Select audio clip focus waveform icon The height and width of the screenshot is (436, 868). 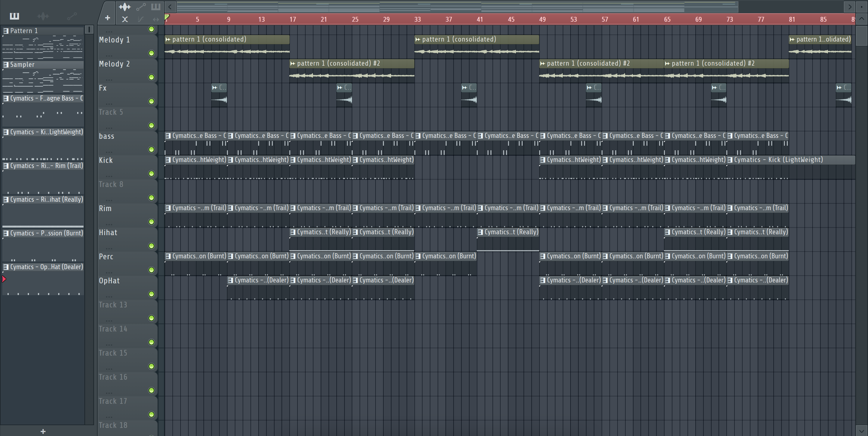[x=124, y=7]
